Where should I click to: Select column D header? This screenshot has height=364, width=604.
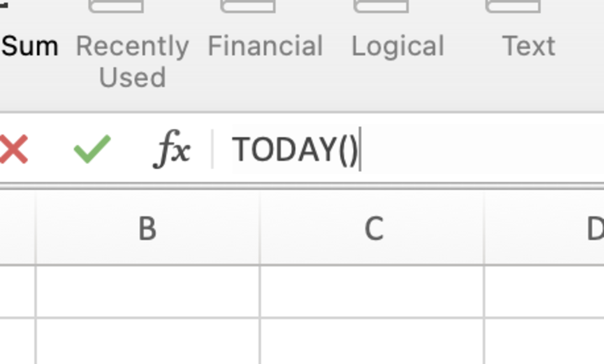point(544,228)
